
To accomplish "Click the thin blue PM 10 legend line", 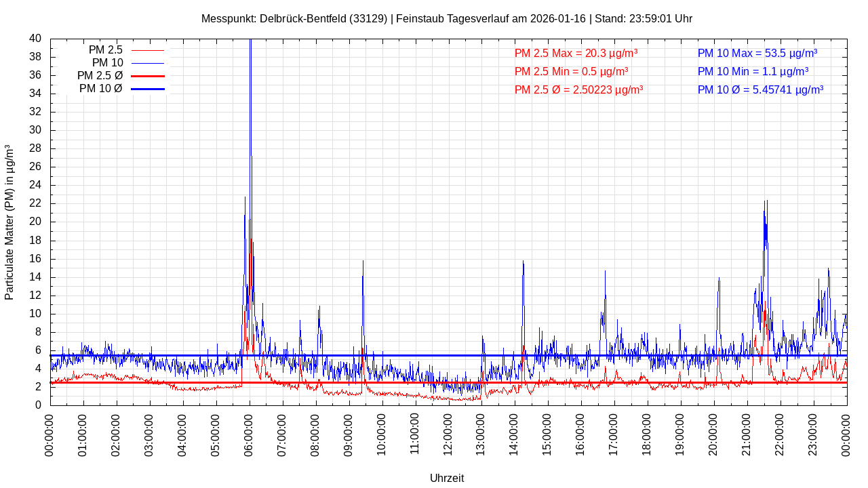I will point(147,63).
